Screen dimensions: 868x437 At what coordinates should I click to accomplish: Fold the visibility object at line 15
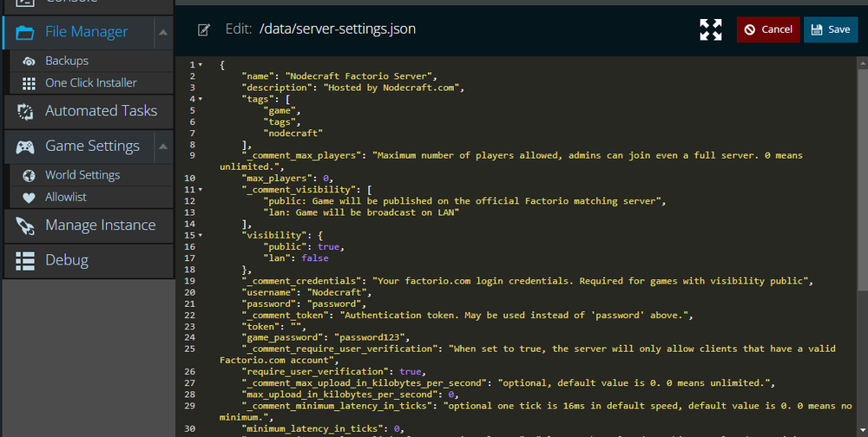point(201,235)
